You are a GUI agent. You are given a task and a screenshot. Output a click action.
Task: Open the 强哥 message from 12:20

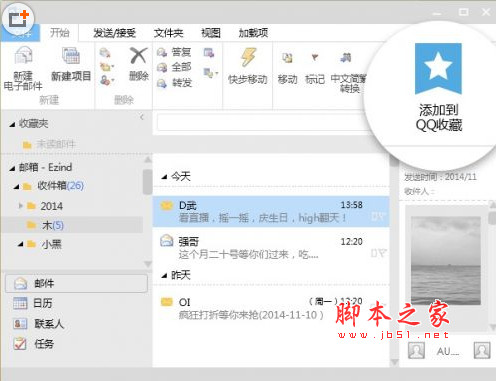(x=271, y=248)
